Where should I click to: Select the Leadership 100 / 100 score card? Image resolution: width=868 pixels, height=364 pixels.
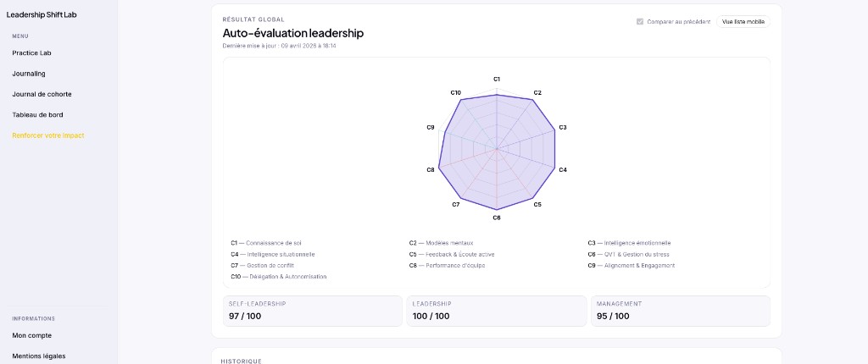click(x=496, y=311)
